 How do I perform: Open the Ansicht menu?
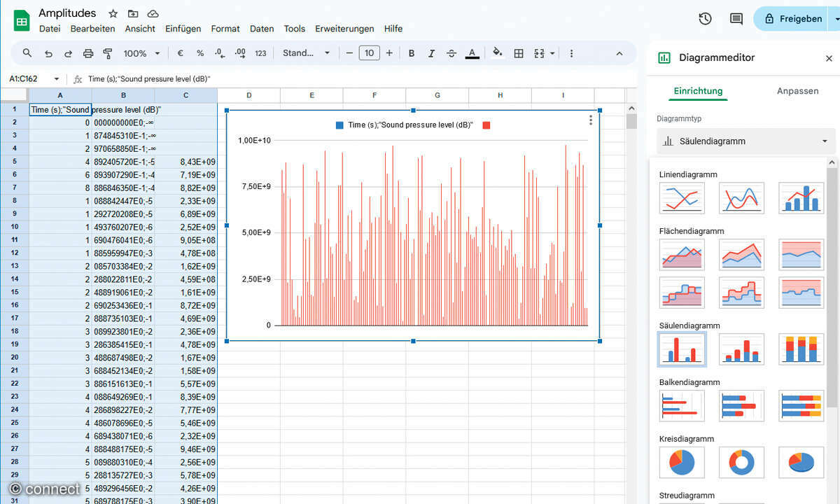tap(140, 29)
